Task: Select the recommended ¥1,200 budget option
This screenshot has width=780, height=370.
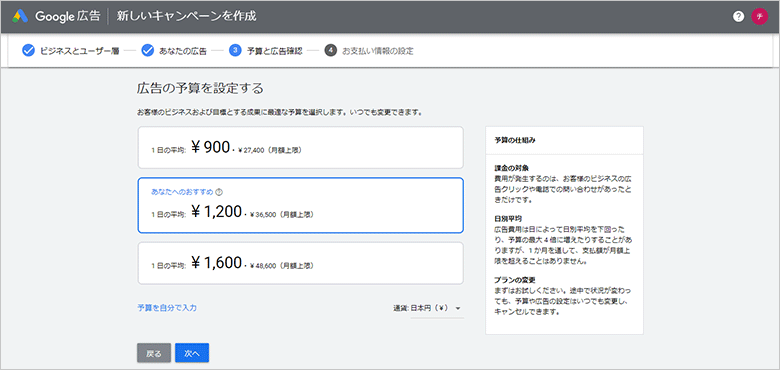Action: 300,205
